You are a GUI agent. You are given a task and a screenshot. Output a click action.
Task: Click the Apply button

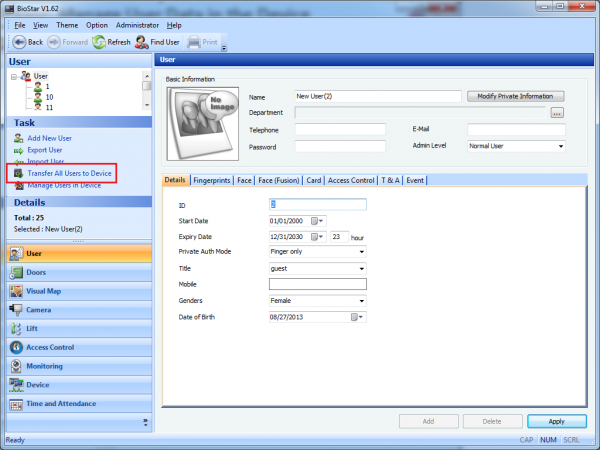click(557, 421)
